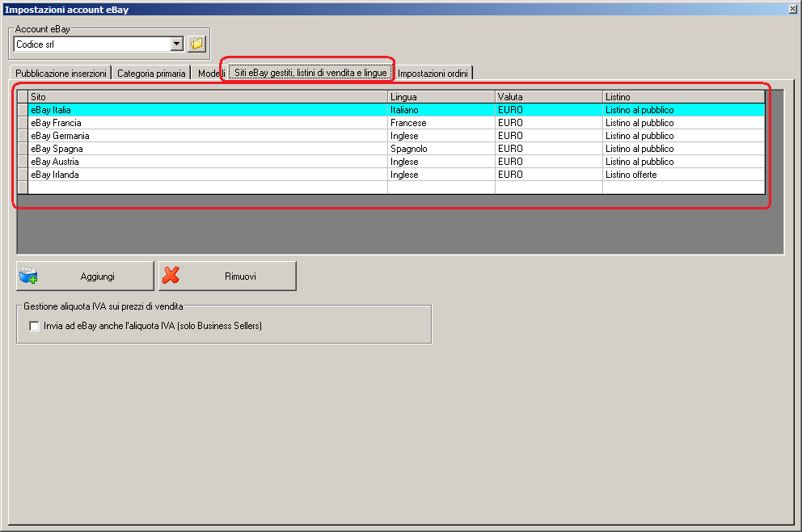Screen dimensions: 802x532
Task: Open the Impostazioni ordini tab
Action: pos(433,73)
